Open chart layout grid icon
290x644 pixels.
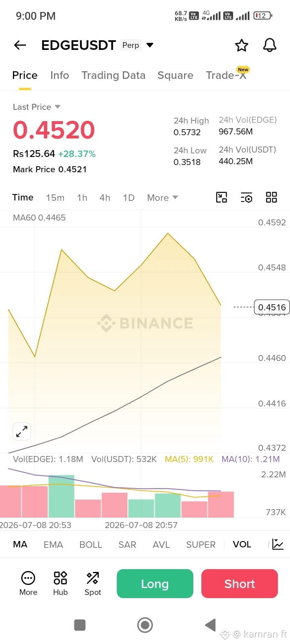[x=271, y=197]
